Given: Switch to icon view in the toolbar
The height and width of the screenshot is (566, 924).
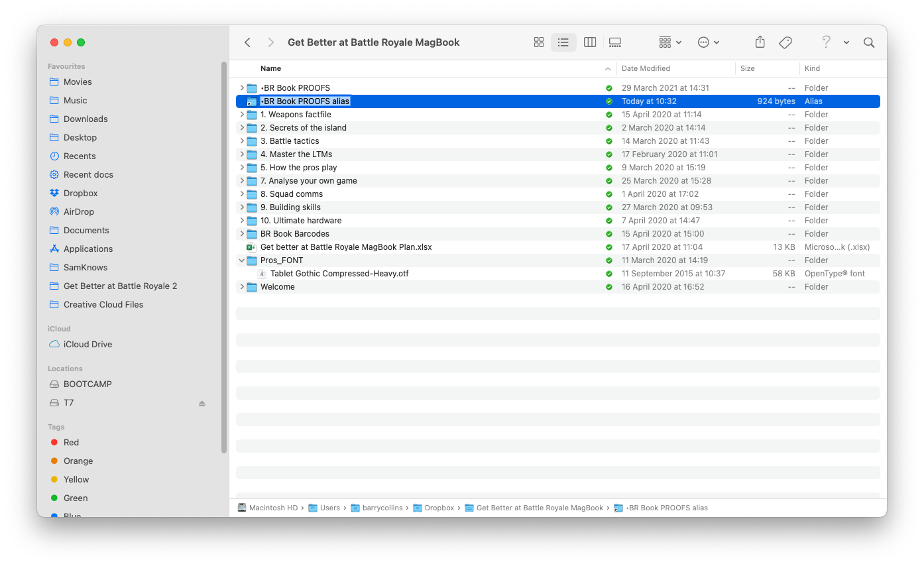Looking at the screenshot, I should pos(538,42).
